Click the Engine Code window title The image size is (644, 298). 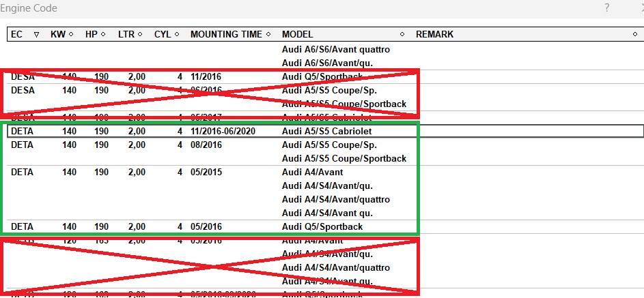tap(29, 8)
